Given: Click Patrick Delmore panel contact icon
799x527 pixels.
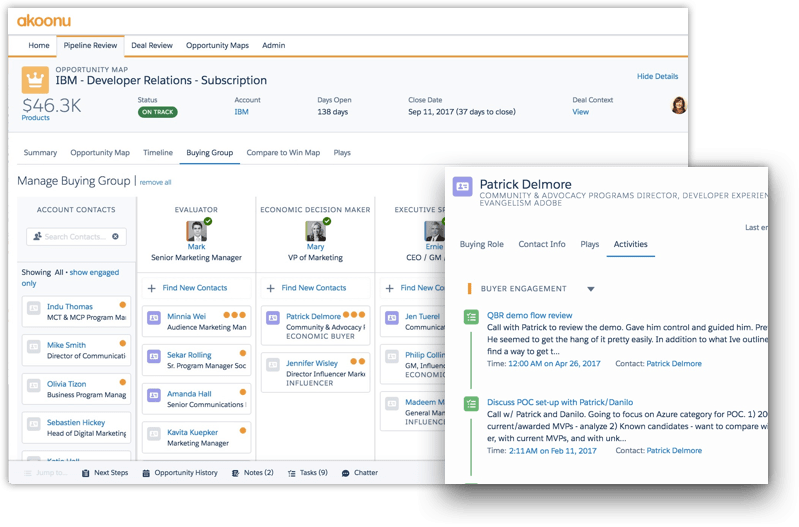Looking at the screenshot, I should 463,187.
